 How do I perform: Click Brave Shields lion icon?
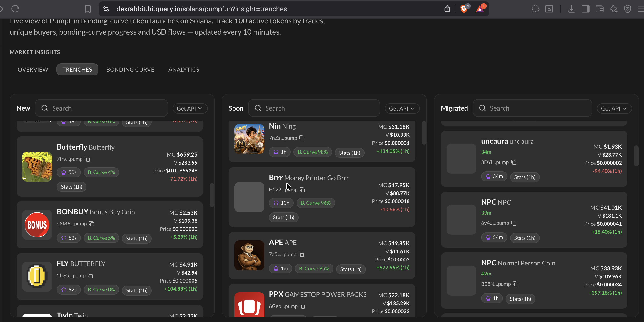[464, 9]
